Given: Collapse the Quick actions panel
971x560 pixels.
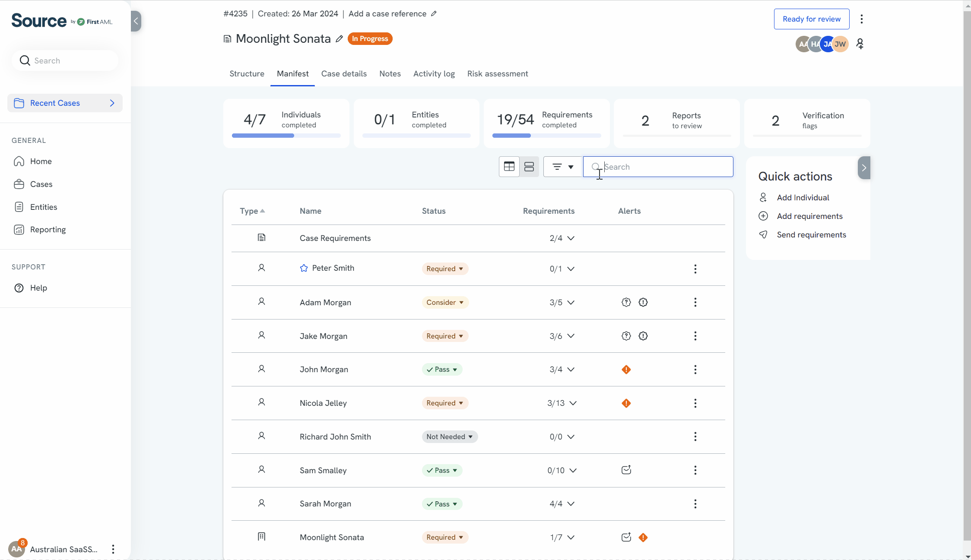Looking at the screenshot, I should coord(863,168).
